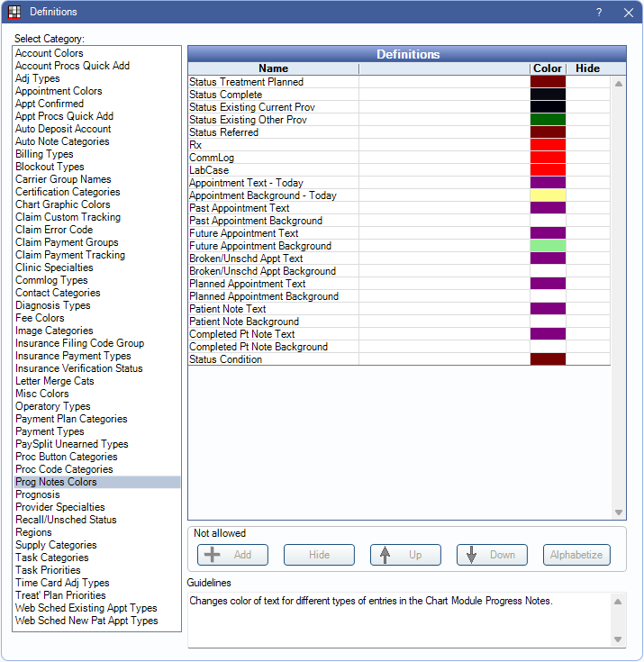Click the Definitions app icon in title bar
Screen dimensions: 644x662
(14, 12)
